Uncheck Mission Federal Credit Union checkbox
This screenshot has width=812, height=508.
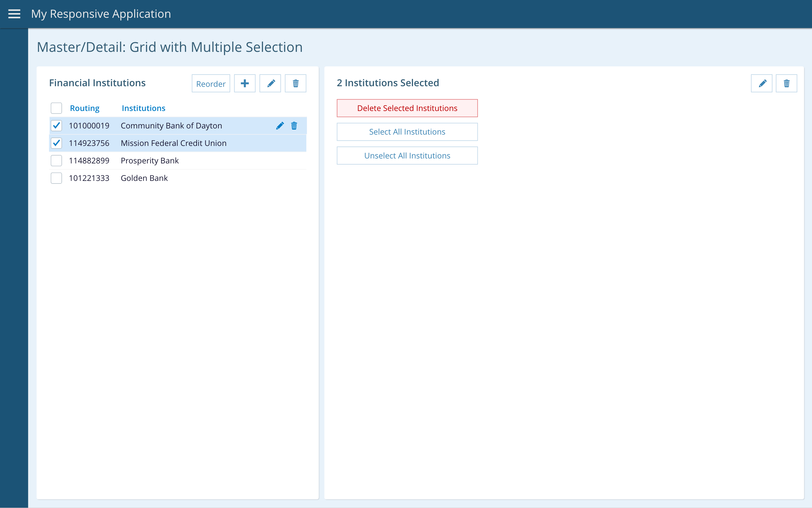pyautogui.click(x=57, y=143)
